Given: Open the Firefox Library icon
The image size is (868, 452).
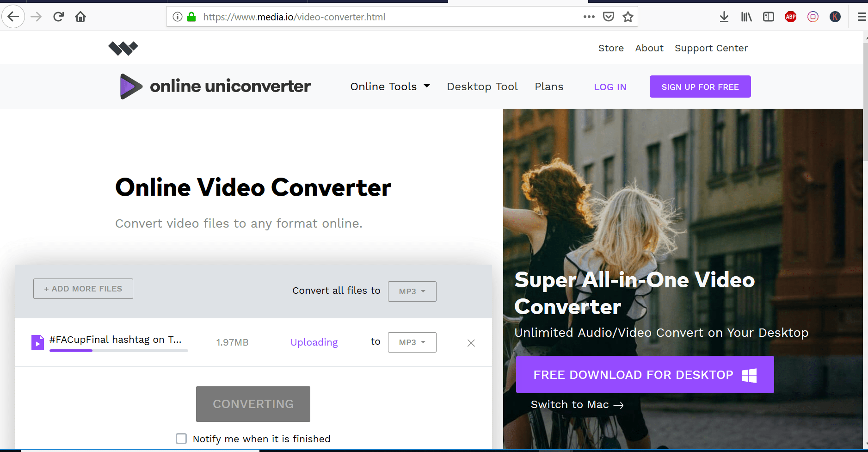Looking at the screenshot, I should pyautogui.click(x=746, y=17).
